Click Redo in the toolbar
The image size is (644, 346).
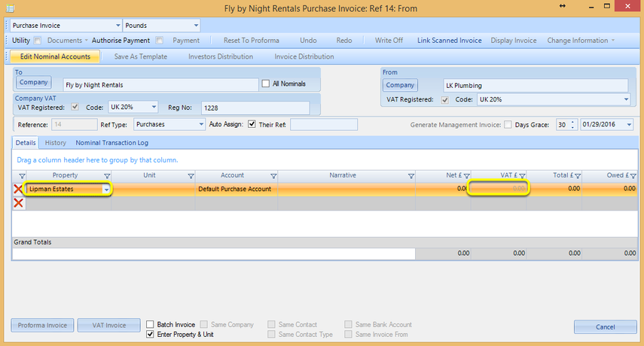click(343, 40)
